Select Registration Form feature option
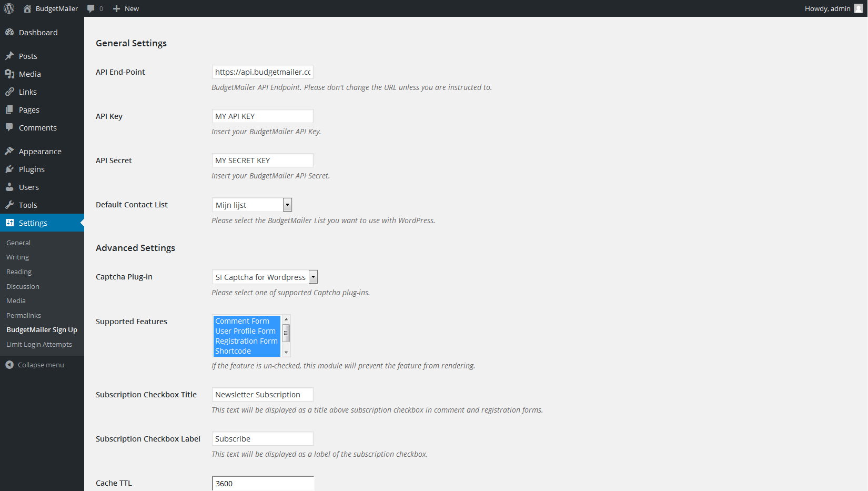The height and width of the screenshot is (491, 868). (247, 341)
